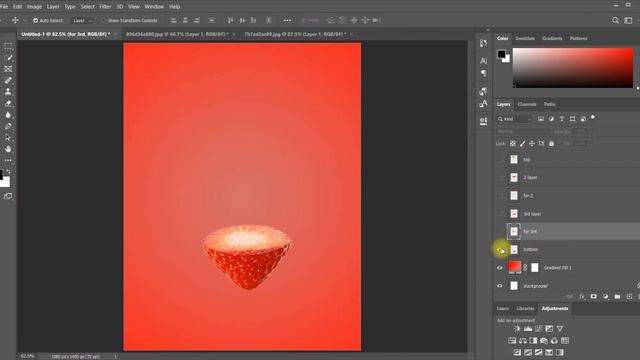Add a Photo Filter adjustment
Image resolution: width=640 pixels, height=360 pixels.
[544, 340]
